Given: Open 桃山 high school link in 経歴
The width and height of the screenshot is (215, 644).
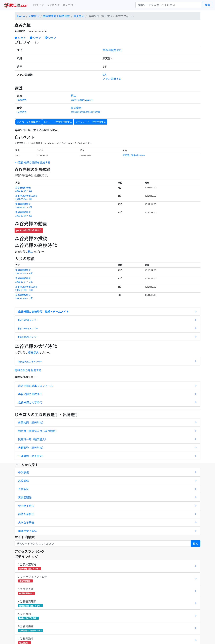Looking at the screenshot, I should tap(73, 96).
